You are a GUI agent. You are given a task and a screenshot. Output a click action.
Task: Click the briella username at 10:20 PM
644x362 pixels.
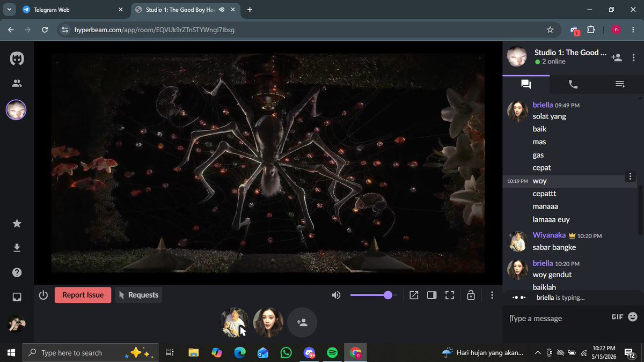(x=543, y=263)
